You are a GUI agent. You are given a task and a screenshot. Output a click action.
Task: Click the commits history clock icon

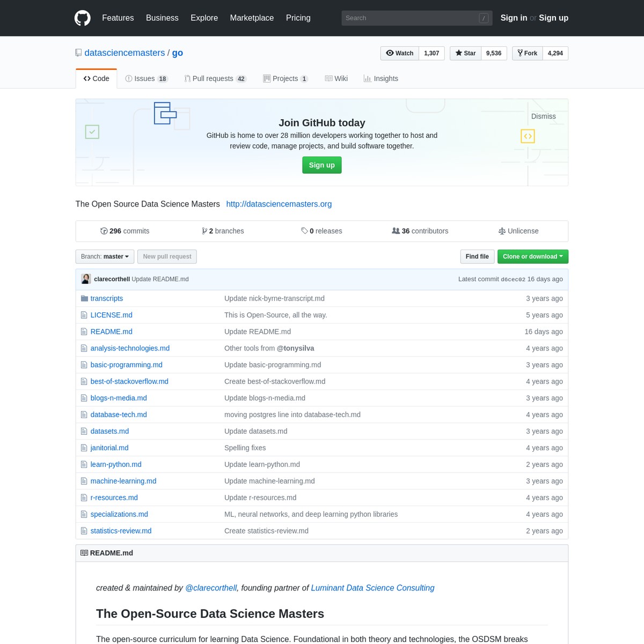point(104,231)
